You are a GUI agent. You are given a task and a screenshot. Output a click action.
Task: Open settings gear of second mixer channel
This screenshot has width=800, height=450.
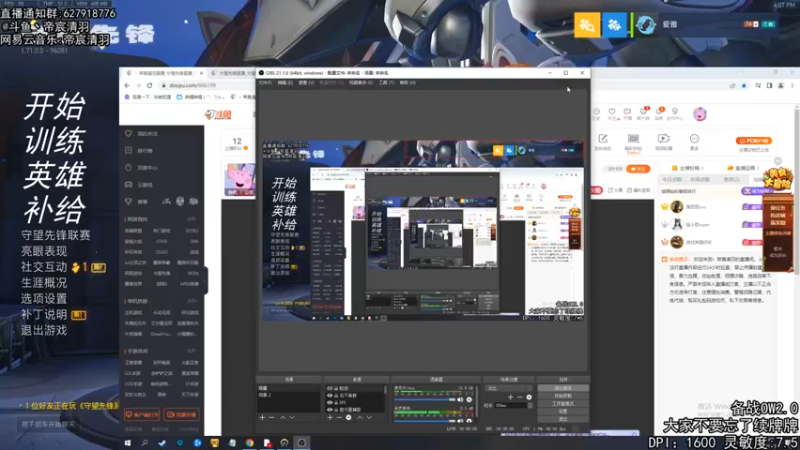click(x=469, y=421)
